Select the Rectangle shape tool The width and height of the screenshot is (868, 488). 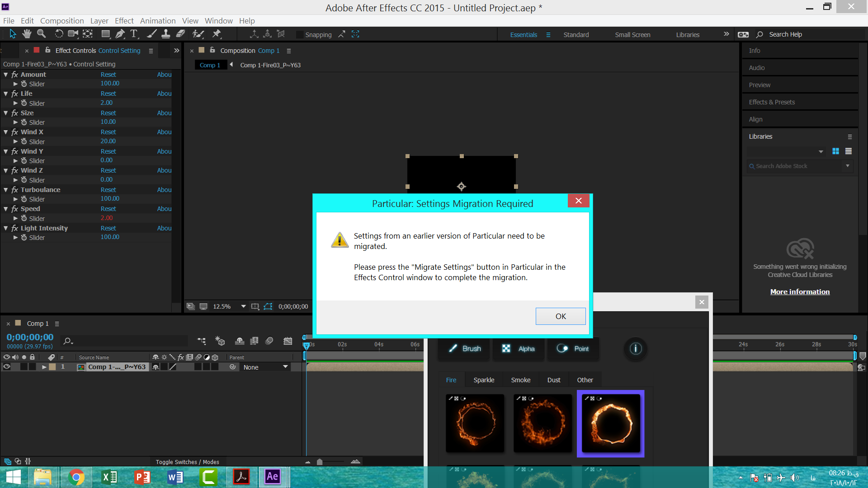click(106, 34)
